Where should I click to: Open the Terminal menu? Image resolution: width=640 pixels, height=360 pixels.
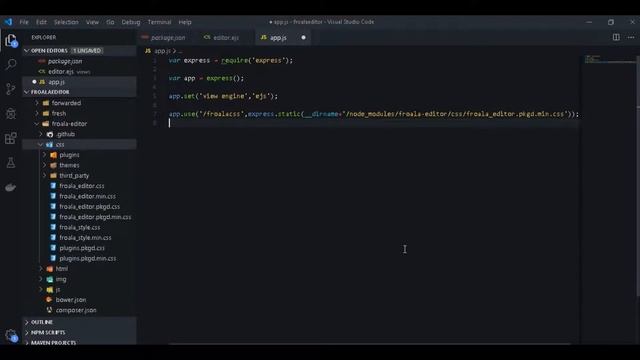click(159, 22)
